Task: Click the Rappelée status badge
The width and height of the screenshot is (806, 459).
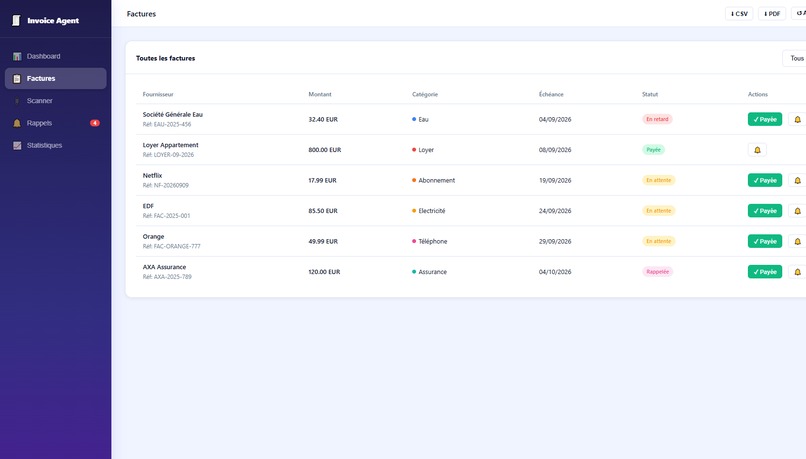Action: tap(657, 272)
